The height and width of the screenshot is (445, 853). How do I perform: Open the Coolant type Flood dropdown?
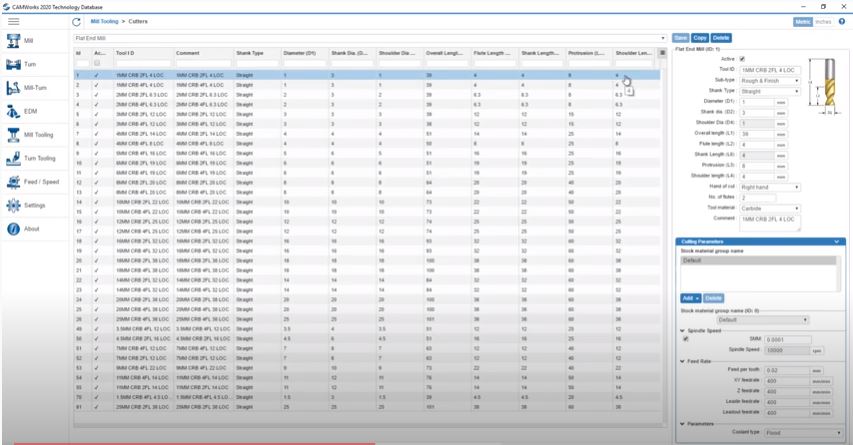click(803, 432)
